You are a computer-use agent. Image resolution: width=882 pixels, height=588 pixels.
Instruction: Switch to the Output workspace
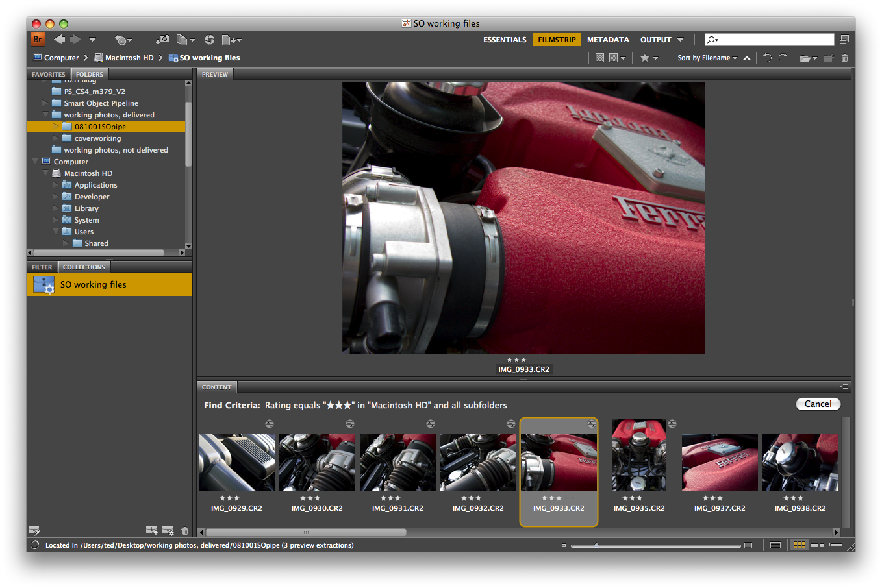655,40
